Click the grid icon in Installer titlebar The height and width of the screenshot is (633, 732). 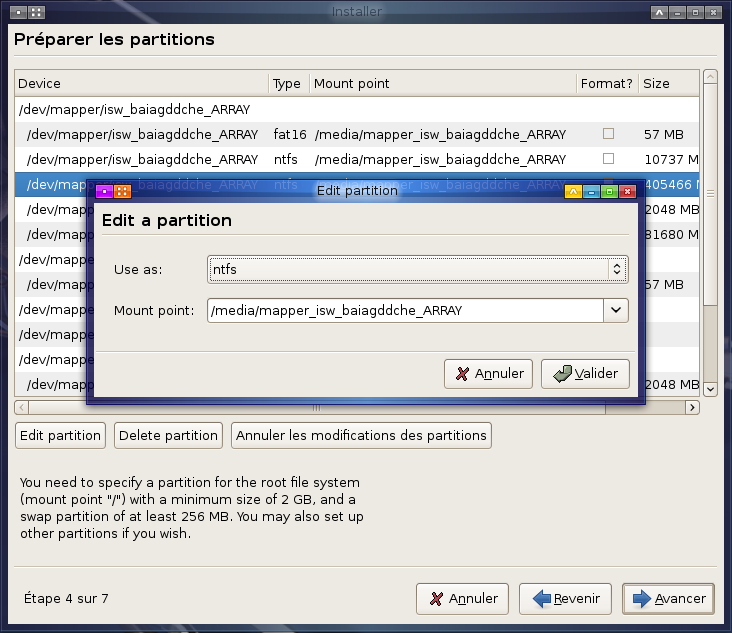[x=35, y=13]
